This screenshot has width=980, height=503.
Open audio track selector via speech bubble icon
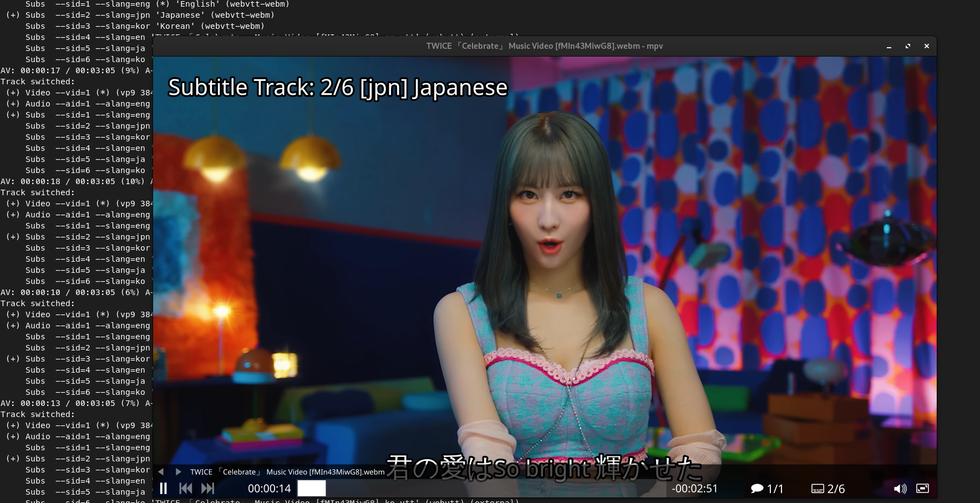[757, 489]
